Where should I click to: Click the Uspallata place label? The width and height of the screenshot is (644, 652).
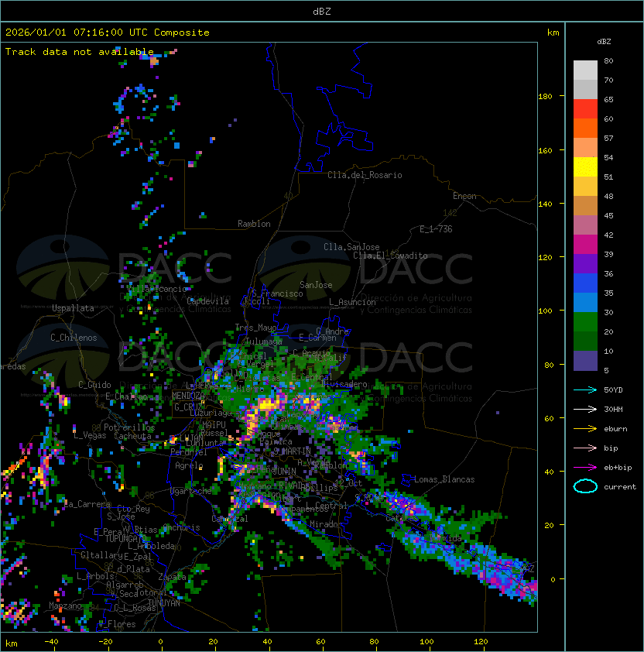[x=73, y=308]
